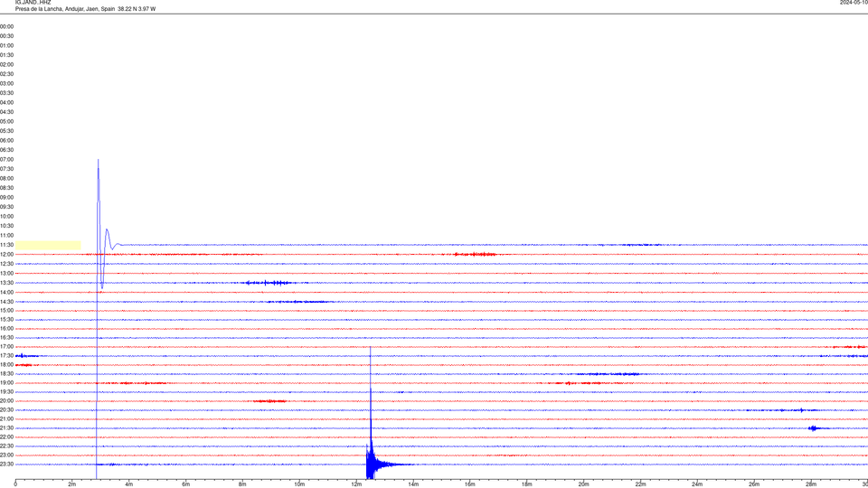
Task: Click the large earthquake spike on the 23:30 trace
Action: click(x=371, y=464)
